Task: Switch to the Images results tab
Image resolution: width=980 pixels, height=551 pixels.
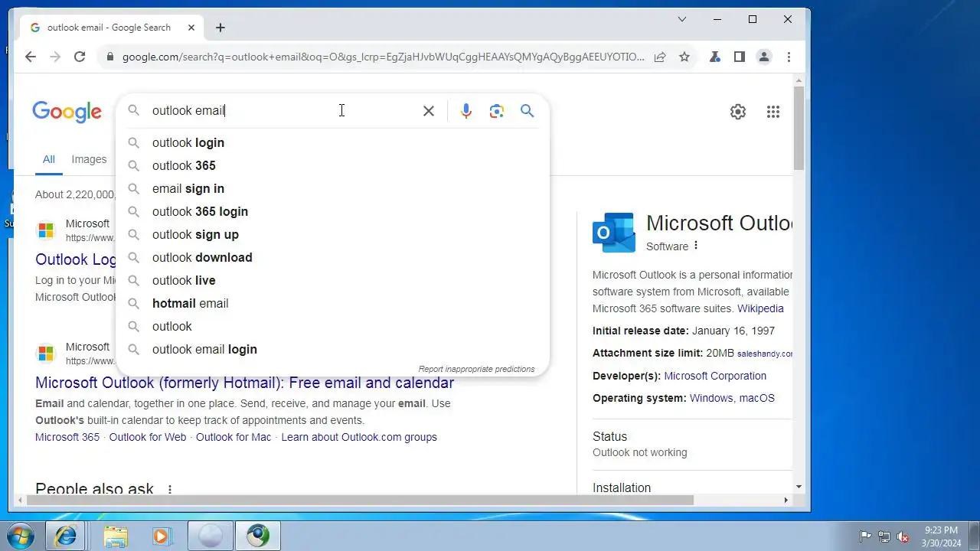Action: pos(89,159)
